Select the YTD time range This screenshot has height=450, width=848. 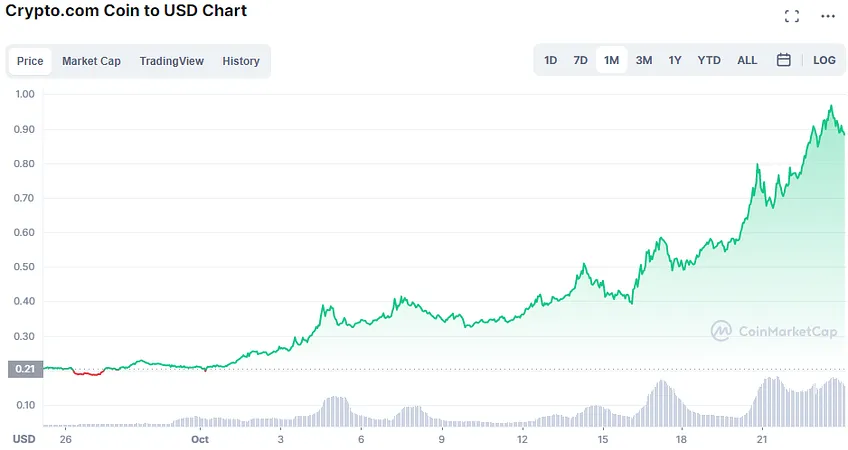click(x=709, y=60)
